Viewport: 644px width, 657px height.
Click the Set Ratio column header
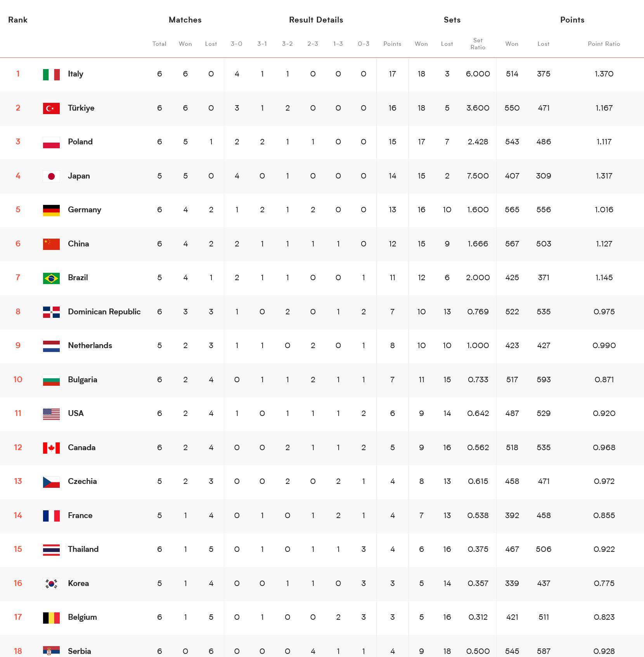[478, 44]
